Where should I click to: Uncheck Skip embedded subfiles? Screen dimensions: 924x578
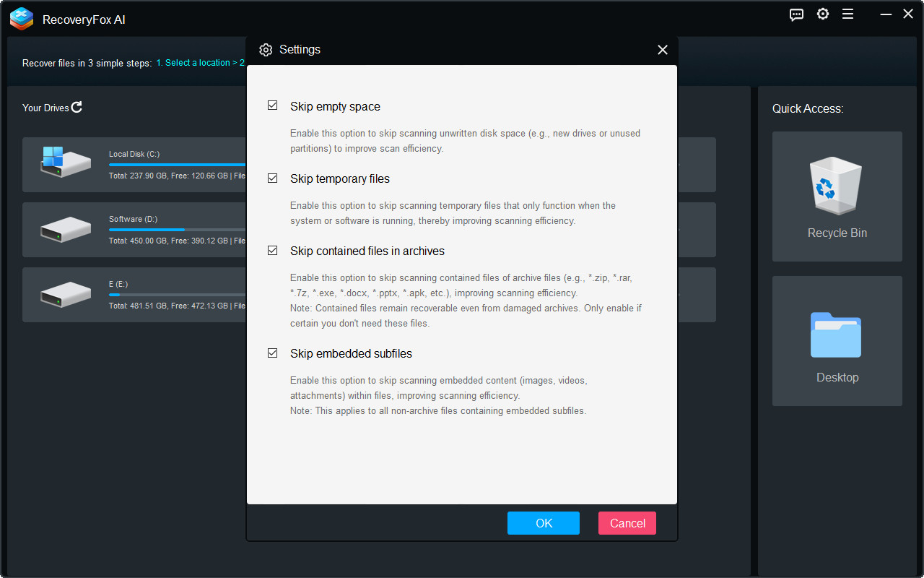pos(272,353)
